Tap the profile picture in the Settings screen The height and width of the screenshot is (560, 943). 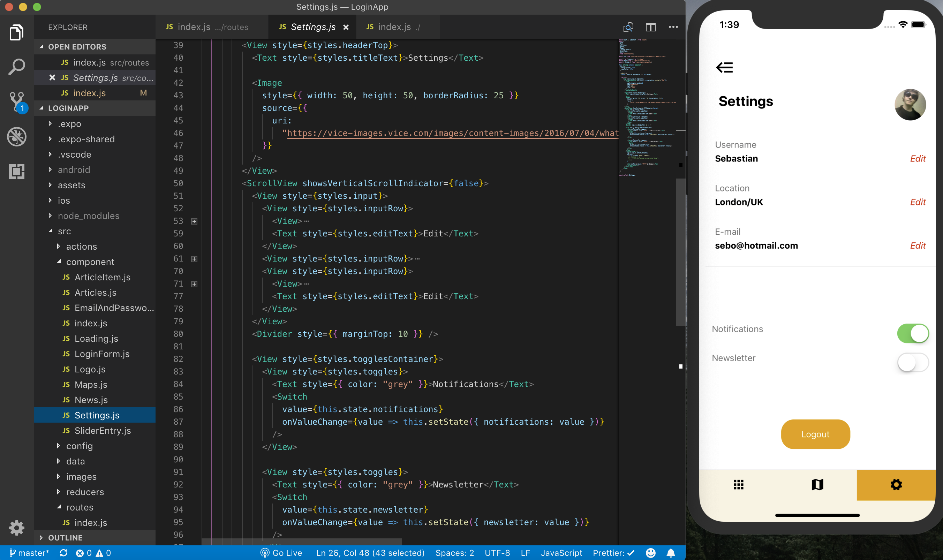(910, 105)
